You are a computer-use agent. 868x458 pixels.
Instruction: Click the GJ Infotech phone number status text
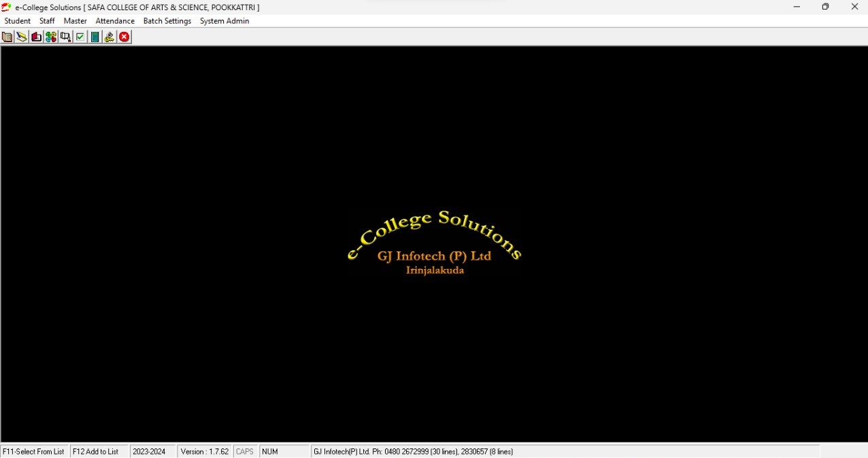pyautogui.click(x=414, y=452)
